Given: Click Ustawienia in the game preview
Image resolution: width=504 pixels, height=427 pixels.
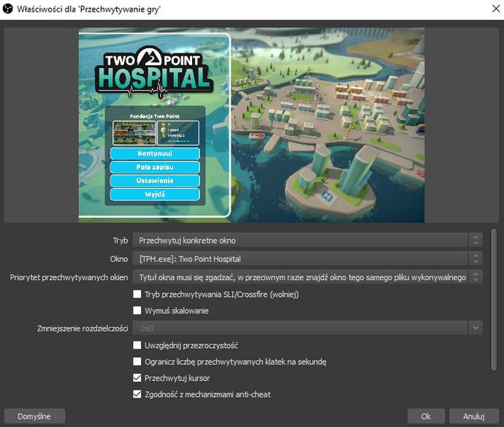Looking at the screenshot, I should click(155, 181).
